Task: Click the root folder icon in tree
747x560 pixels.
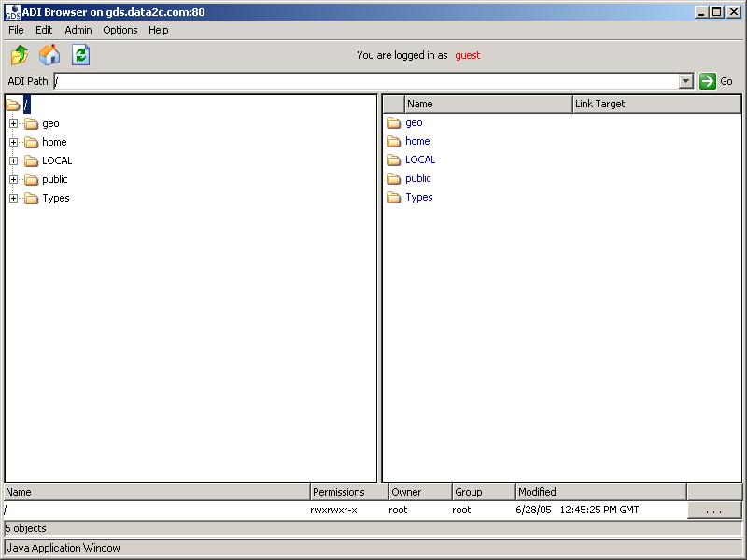Action: click(x=13, y=105)
